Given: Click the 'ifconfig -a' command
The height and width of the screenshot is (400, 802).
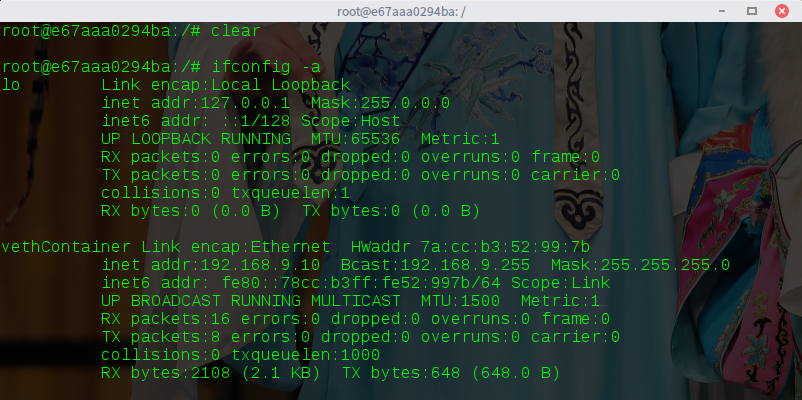Looking at the screenshot, I should [266, 67].
